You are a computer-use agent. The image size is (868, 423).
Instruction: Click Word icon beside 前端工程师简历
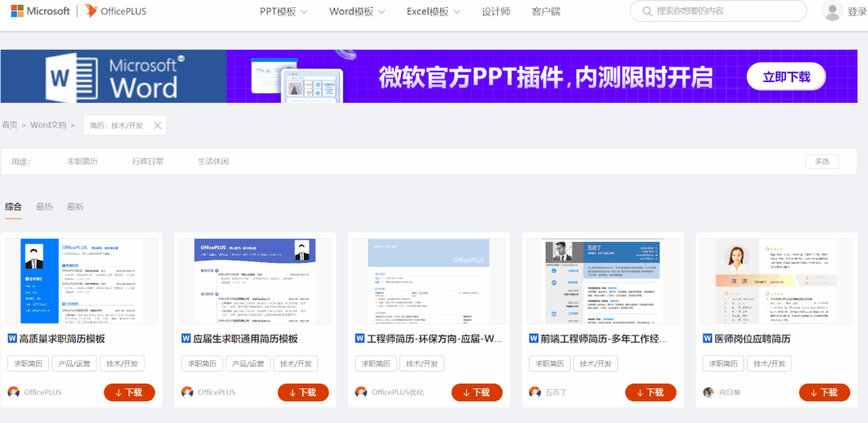(x=534, y=339)
